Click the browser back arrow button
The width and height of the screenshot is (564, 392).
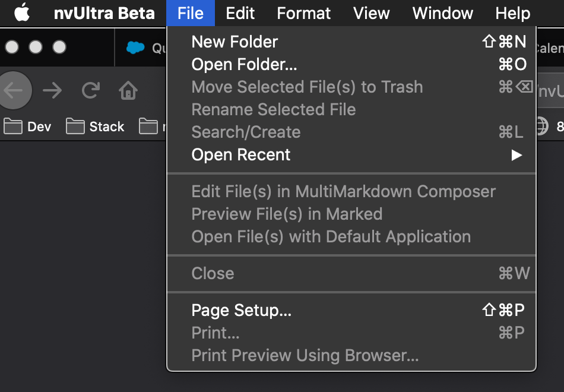[x=14, y=90]
